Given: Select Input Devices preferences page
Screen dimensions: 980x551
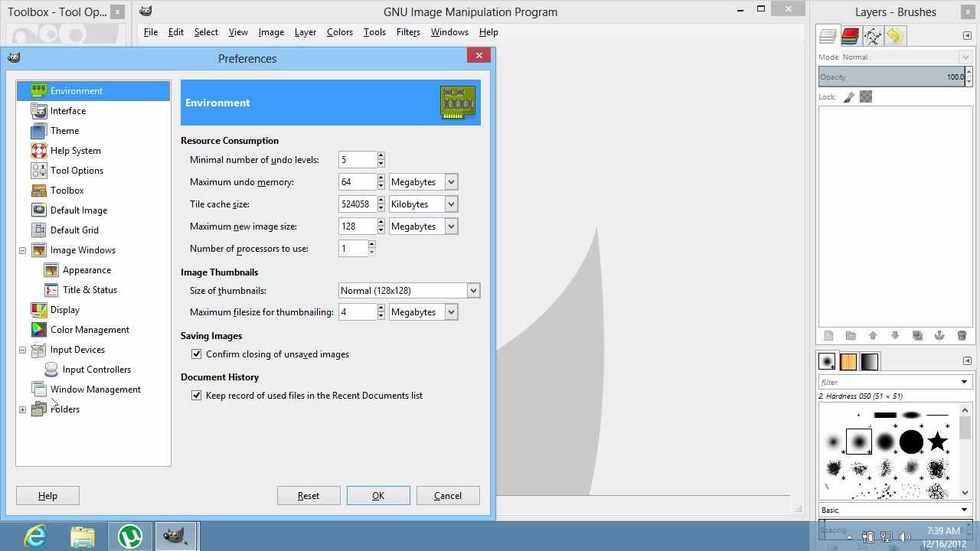Looking at the screenshot, I should click(x=77, y=350).
